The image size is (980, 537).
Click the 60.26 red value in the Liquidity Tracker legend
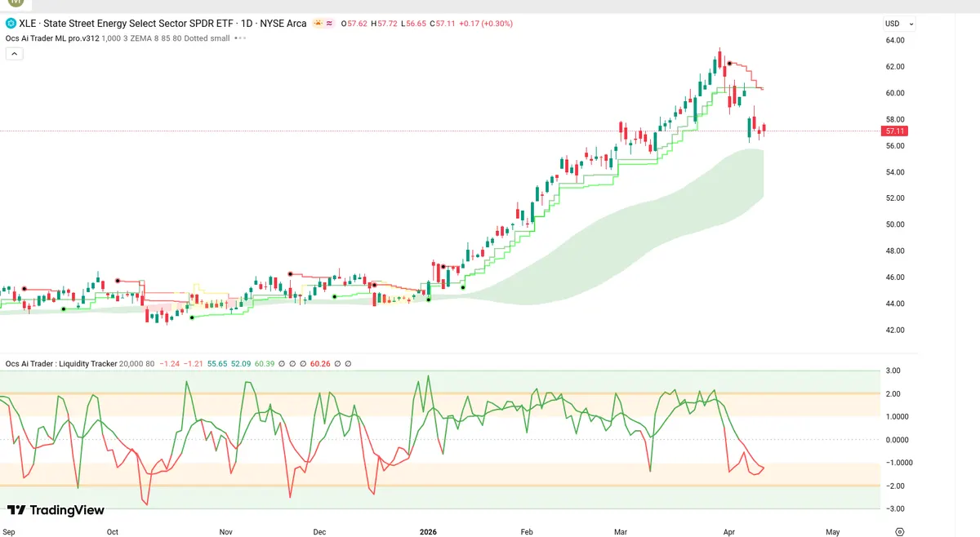click(320, 363)
